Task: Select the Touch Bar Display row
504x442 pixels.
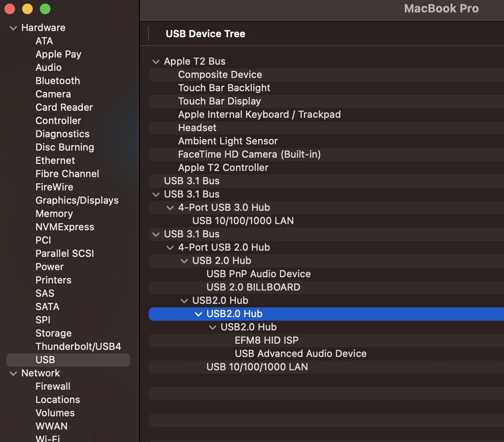Action: click(326, 101)
